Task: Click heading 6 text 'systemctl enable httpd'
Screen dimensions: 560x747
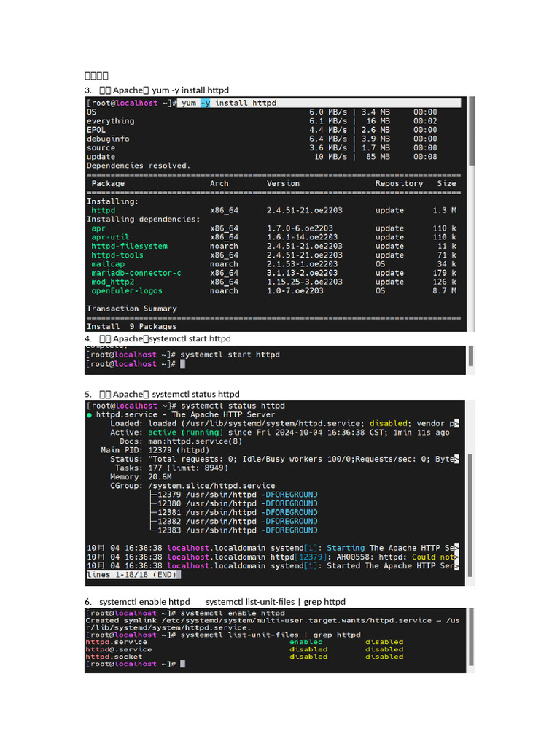Action: tap(144, 602)
